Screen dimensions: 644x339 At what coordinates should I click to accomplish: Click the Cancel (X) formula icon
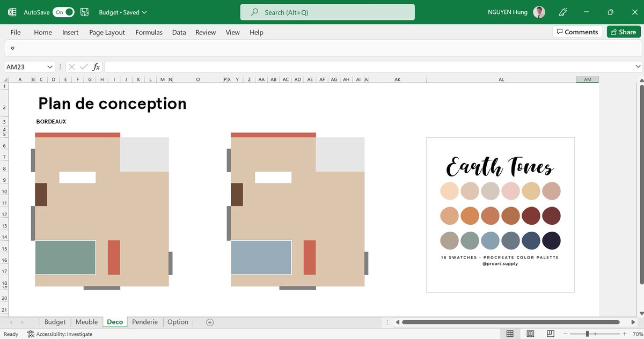click(71, 67)
